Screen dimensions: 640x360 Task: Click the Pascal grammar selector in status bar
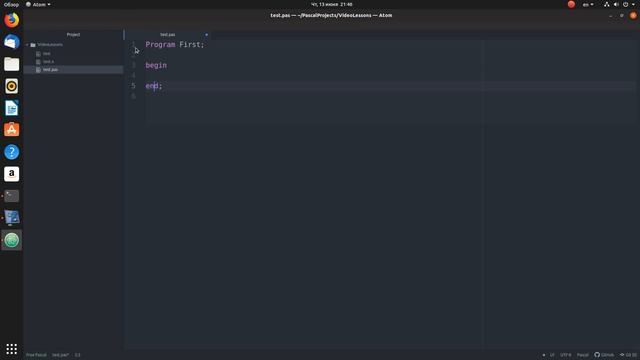click(x=582, y=355)
